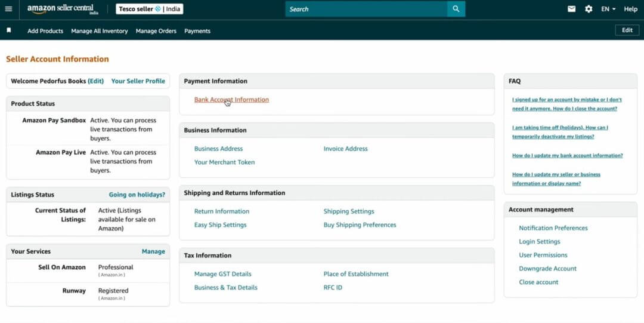
Task: Open FAQ about closing the account
Action: (567, 104)
